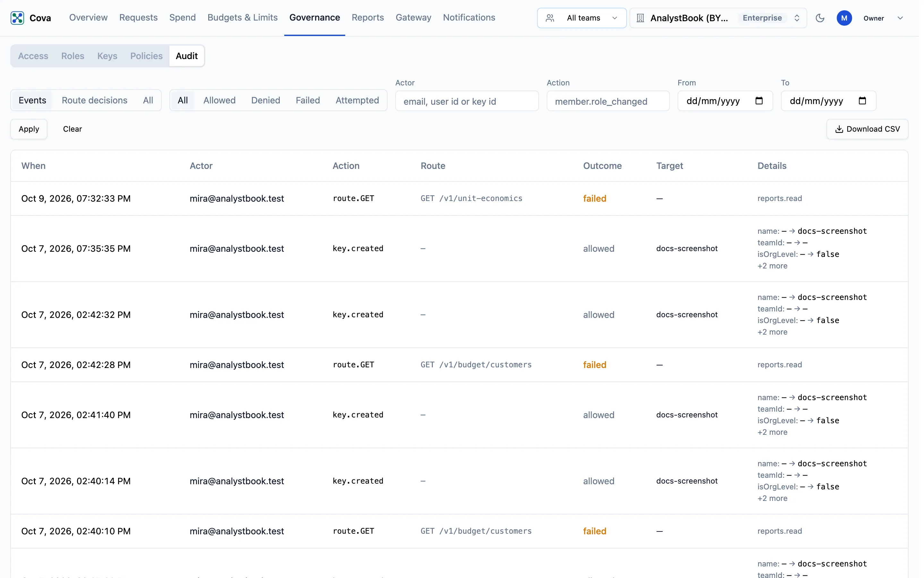
Task: Select All in the outcome filter
Action: [183, 100]
